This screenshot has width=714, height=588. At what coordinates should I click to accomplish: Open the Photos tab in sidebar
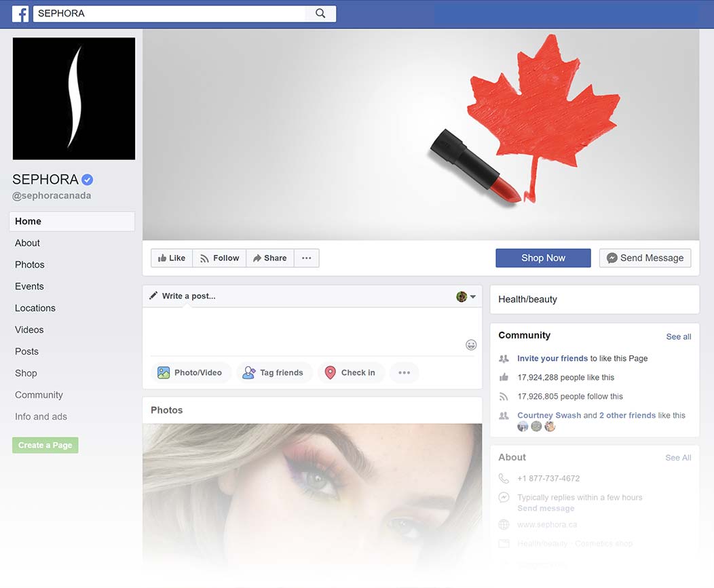click(30, 265)
